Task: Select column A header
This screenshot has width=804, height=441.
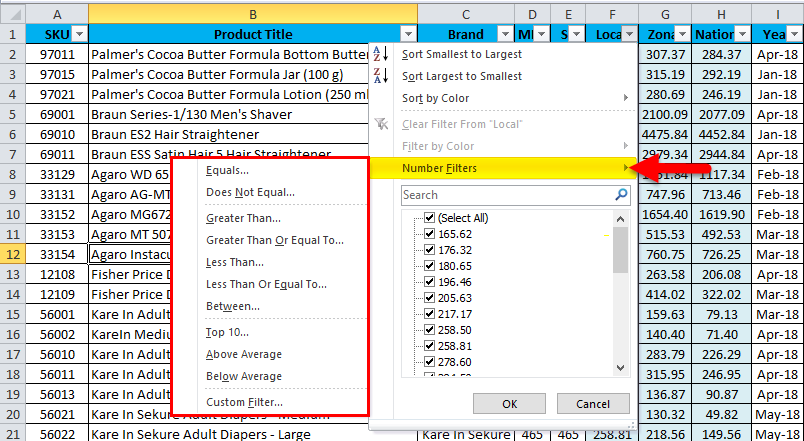Action: (57, 14)
